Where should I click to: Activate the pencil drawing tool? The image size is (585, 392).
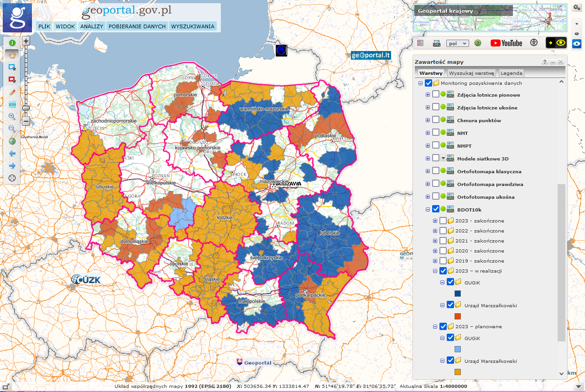coord(12,92)
